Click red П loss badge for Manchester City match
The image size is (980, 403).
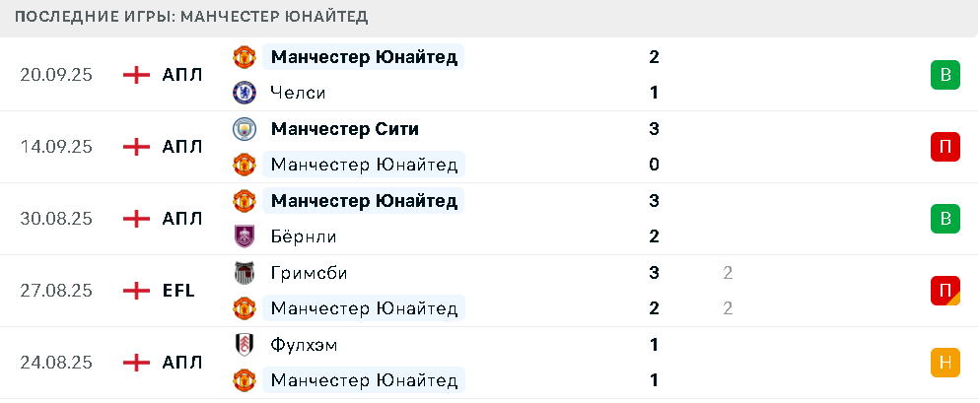click(x=945, y=147)
